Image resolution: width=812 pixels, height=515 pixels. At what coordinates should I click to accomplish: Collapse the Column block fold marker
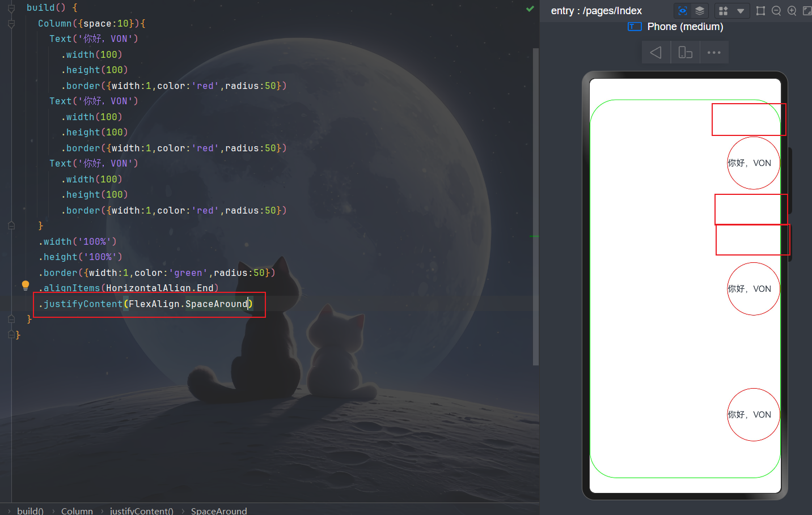click(11, 24)
